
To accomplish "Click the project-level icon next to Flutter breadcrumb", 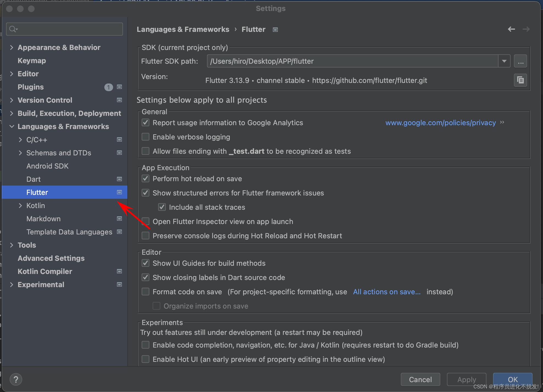I will [x=275, y=30].
